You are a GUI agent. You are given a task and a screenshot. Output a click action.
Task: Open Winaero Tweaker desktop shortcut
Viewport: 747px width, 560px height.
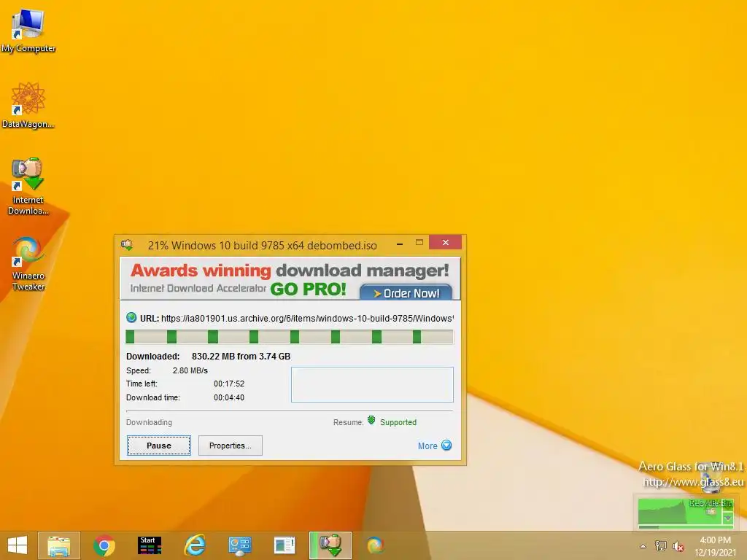click(28, 263)
